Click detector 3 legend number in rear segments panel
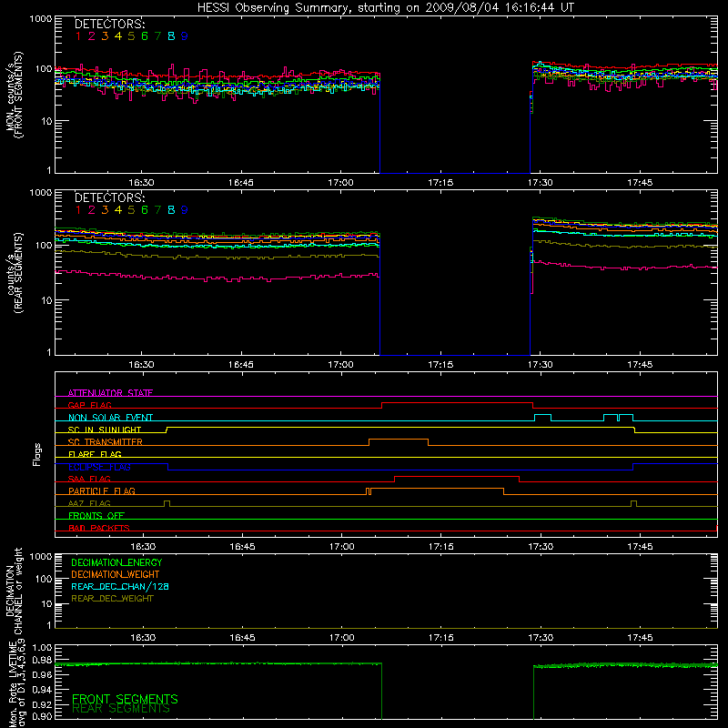The height and width of the screenshot is (728, 728). [105, 210]
